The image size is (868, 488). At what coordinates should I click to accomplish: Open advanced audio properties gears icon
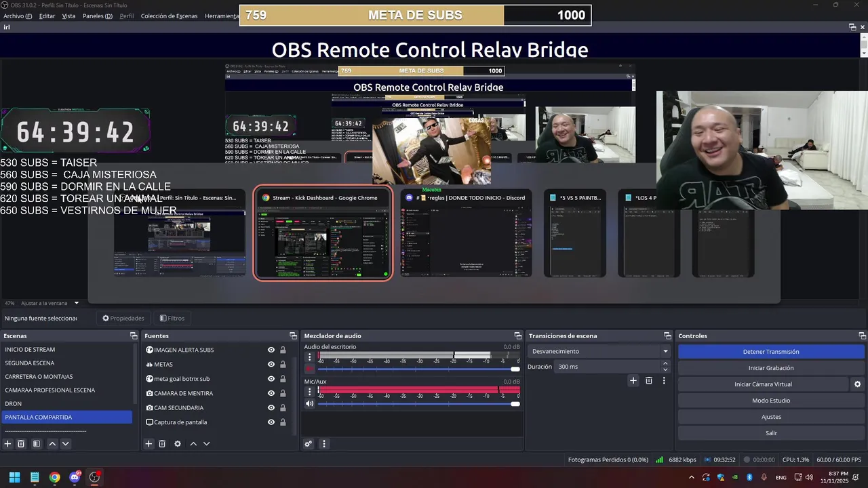point(308,444)
